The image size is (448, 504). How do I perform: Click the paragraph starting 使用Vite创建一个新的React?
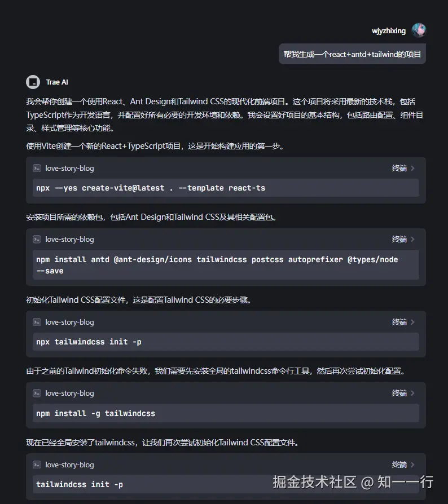(x=155, y=146)
